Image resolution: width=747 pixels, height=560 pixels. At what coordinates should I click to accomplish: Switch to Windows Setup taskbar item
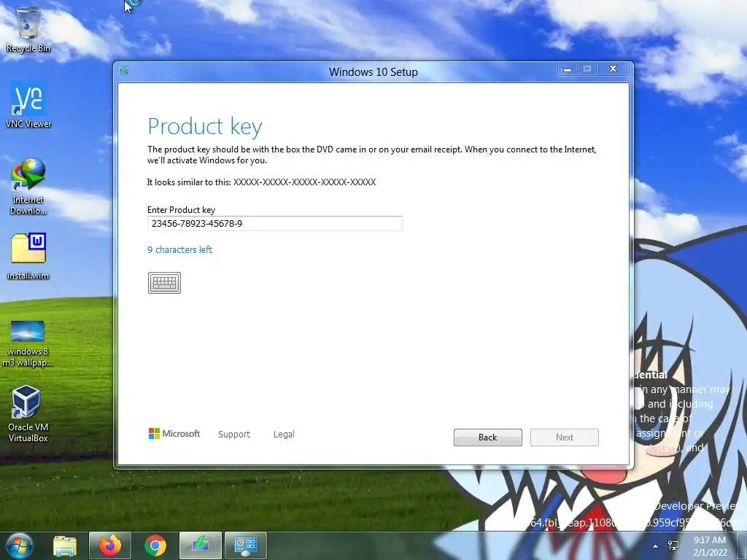pyautogui.click(x=201, y=545)
